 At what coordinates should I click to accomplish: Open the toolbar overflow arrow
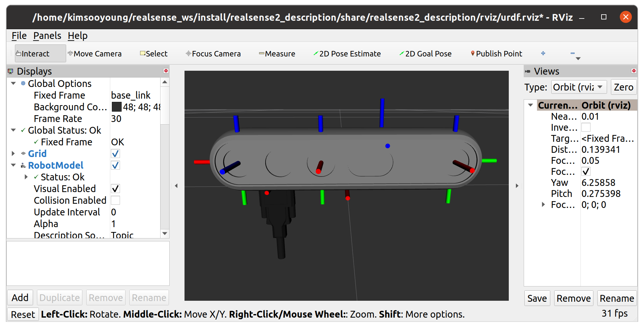point(578,59)
